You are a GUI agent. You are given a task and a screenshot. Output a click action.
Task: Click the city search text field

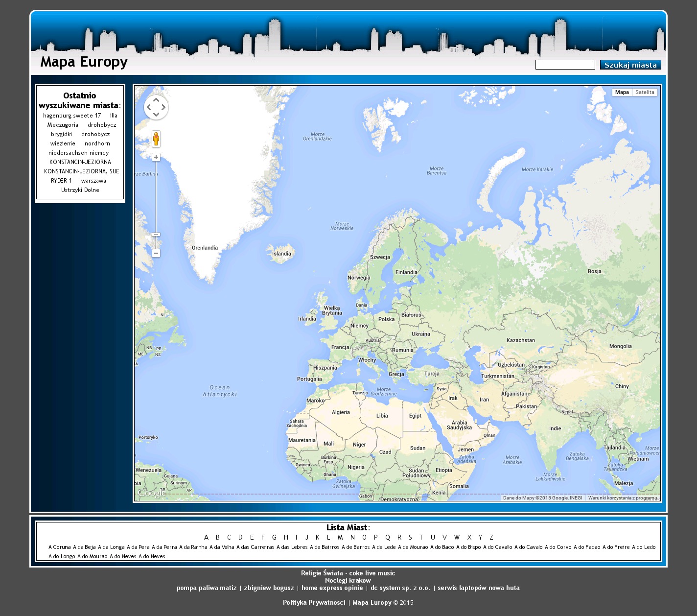pyautogui.click(x=565, y=65)
